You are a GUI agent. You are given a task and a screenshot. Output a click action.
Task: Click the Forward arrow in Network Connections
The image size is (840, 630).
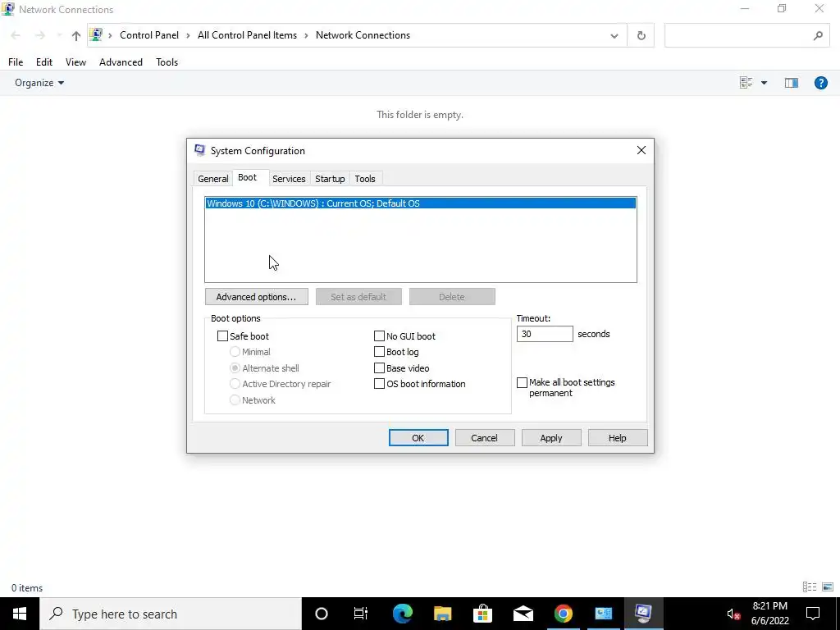39,35
